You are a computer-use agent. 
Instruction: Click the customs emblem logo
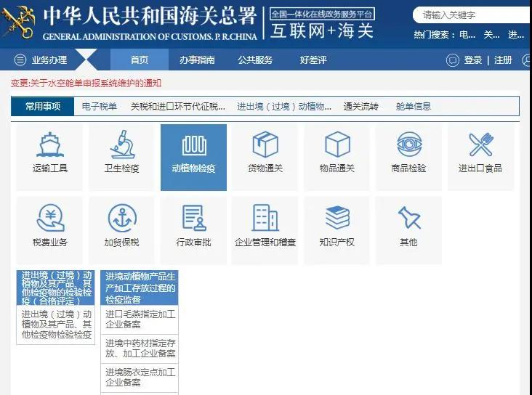click(19, 23)
